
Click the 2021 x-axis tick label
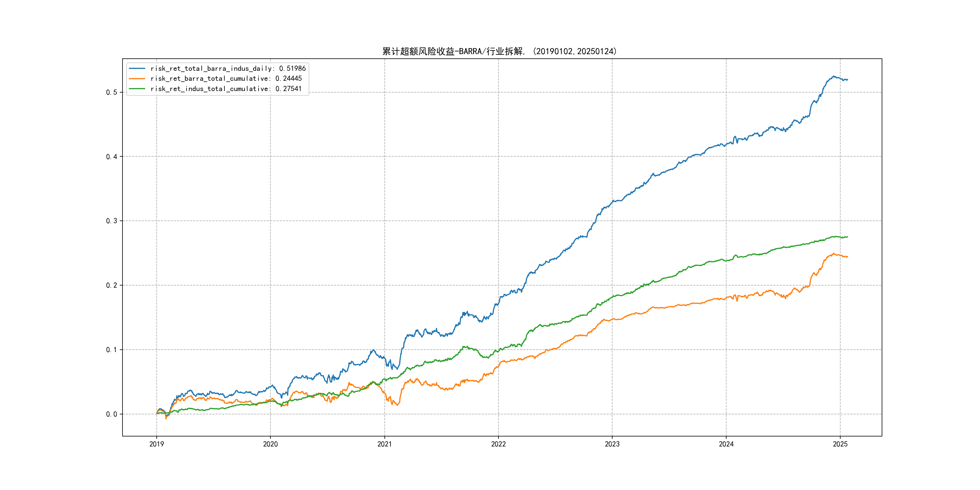coord(384,444)
